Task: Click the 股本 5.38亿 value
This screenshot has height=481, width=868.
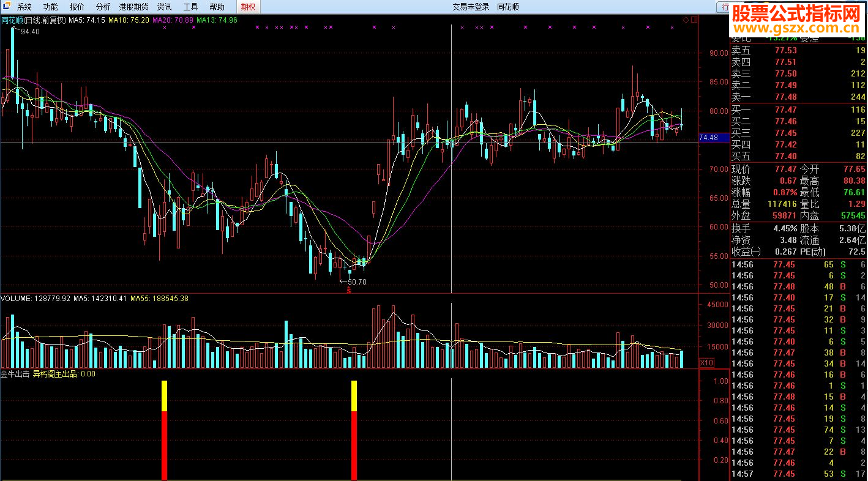Action: tap(852, 228)
